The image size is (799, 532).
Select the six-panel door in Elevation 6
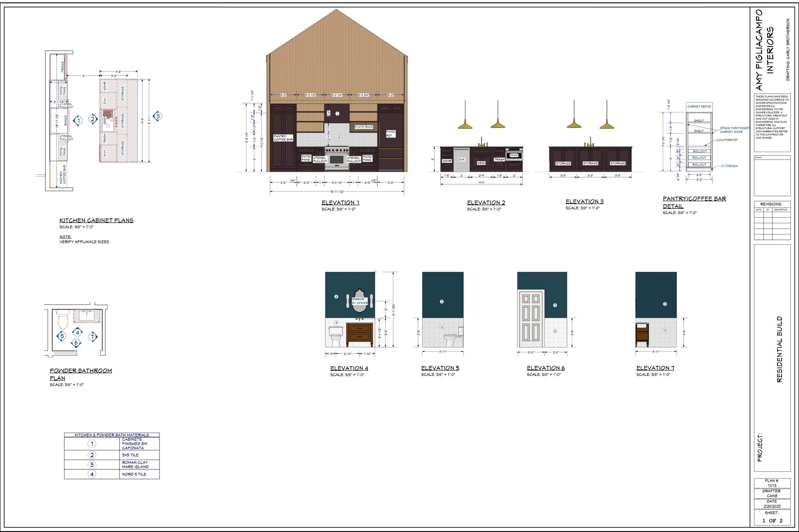pos(531,318)
